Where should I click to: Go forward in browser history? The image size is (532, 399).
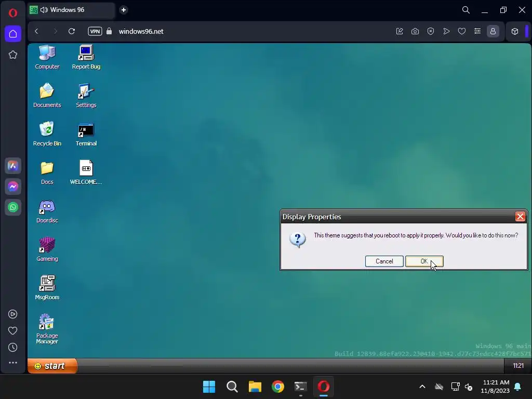point(55,31)
